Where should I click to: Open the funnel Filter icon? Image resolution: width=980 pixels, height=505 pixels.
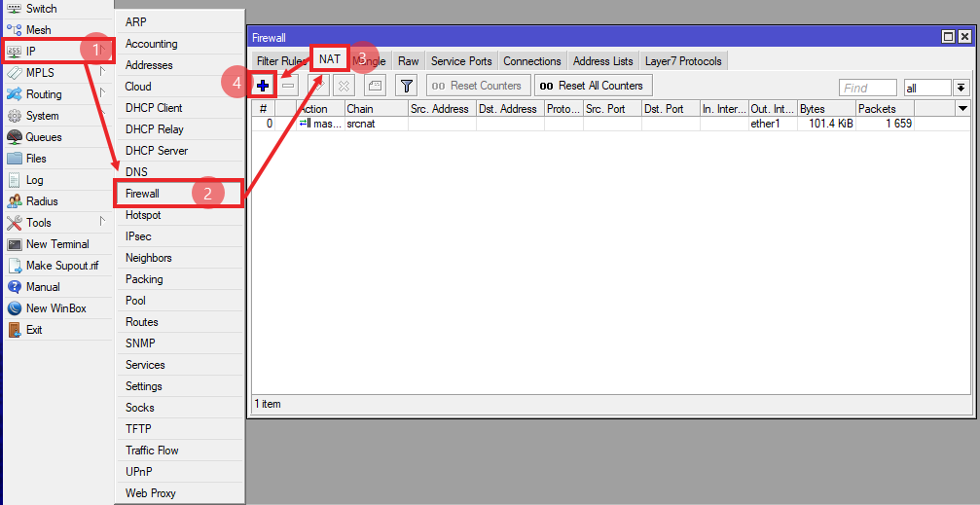point(407,86)
